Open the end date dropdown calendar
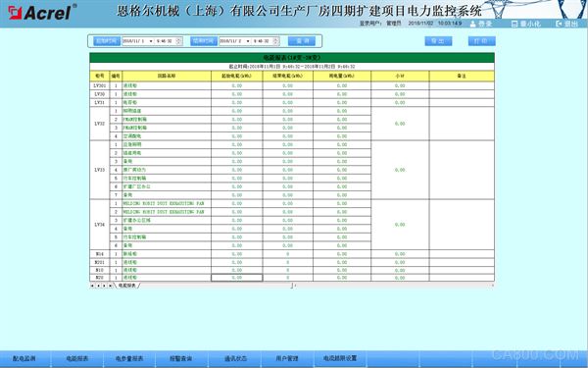The height and width of the screenshot is (368, 588). point(248,41)
